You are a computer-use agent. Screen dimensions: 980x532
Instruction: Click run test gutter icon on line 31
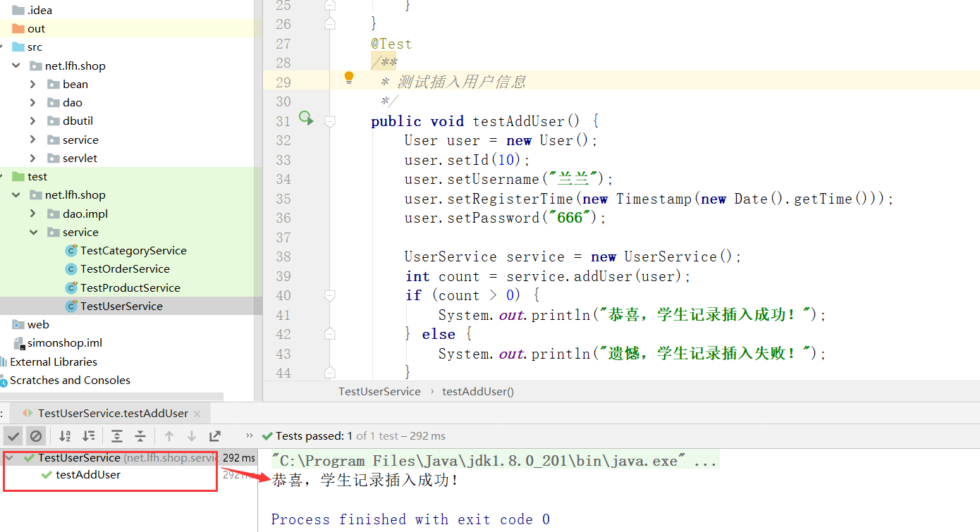(x=306, y=118)
